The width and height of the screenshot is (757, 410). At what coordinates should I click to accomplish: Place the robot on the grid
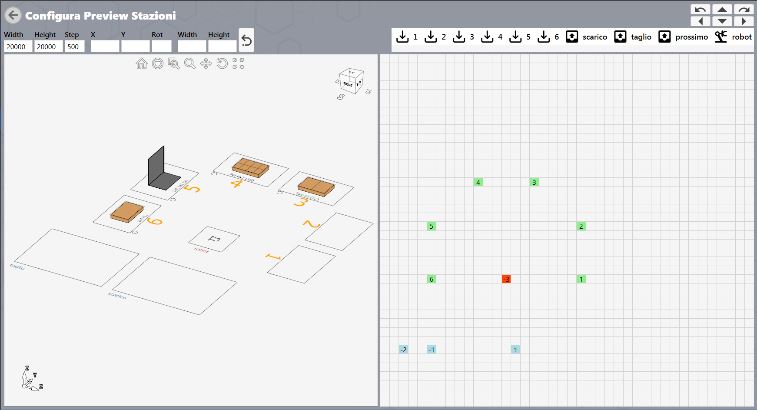(x=733, y=37)
